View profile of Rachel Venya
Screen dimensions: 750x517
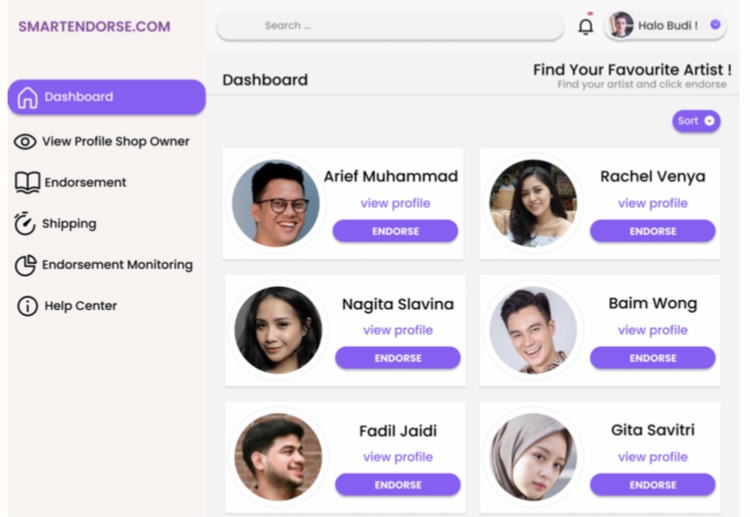pyautogui.click(x=652, y=203)
